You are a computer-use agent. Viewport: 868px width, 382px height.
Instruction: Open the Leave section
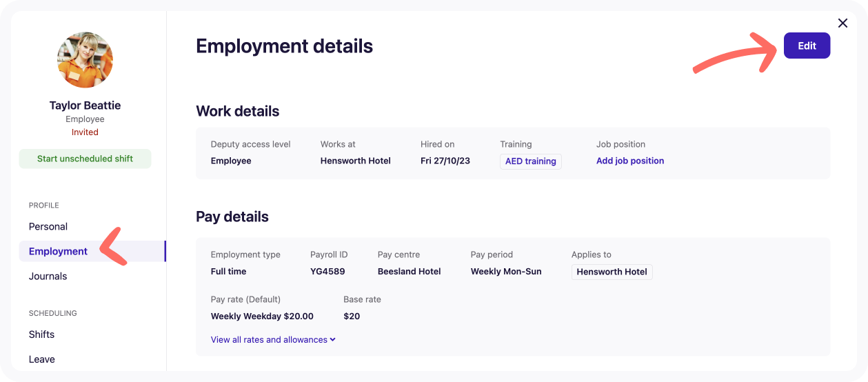pyautogui.click(x=41, y=359)
